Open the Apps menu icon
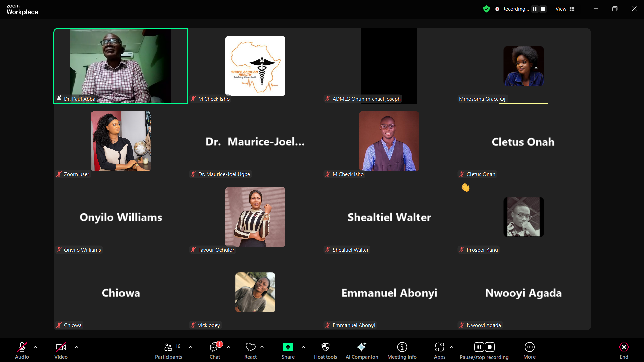The height and width of the screenshot is (362, 644). tap(439, 347)
